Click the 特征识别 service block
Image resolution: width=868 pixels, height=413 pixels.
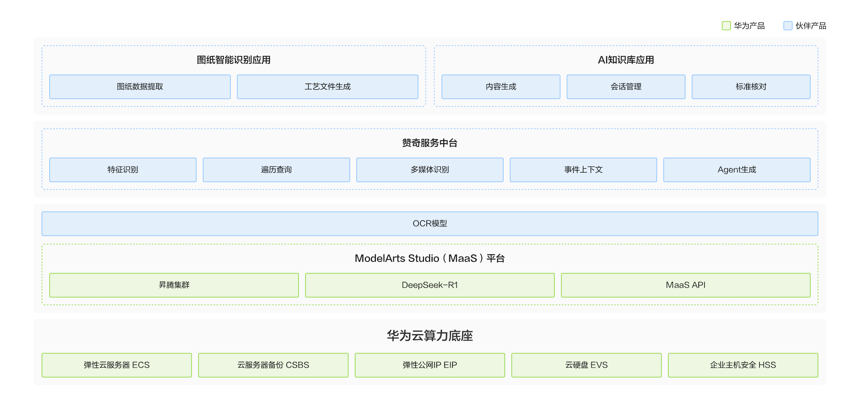[x=123, y=170]
